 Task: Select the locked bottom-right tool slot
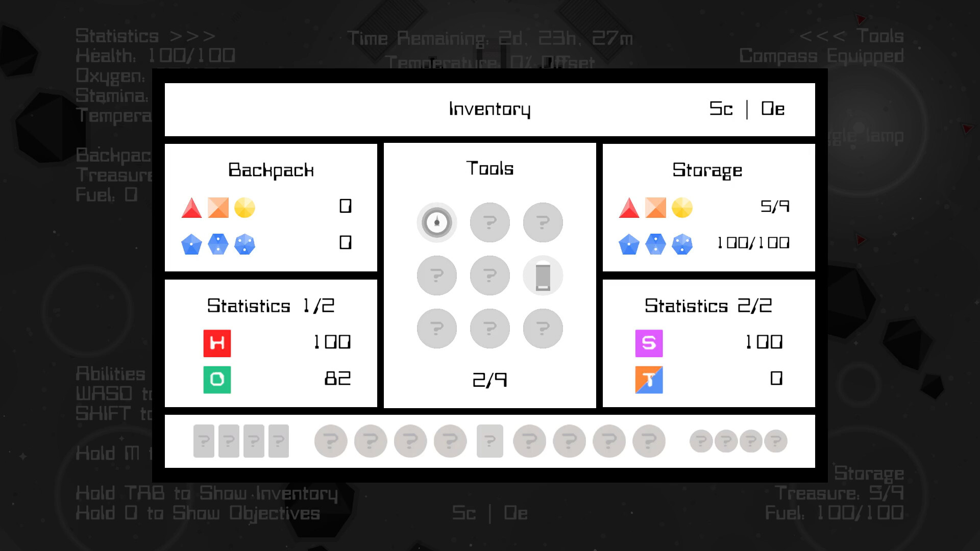tap(543, 329)
